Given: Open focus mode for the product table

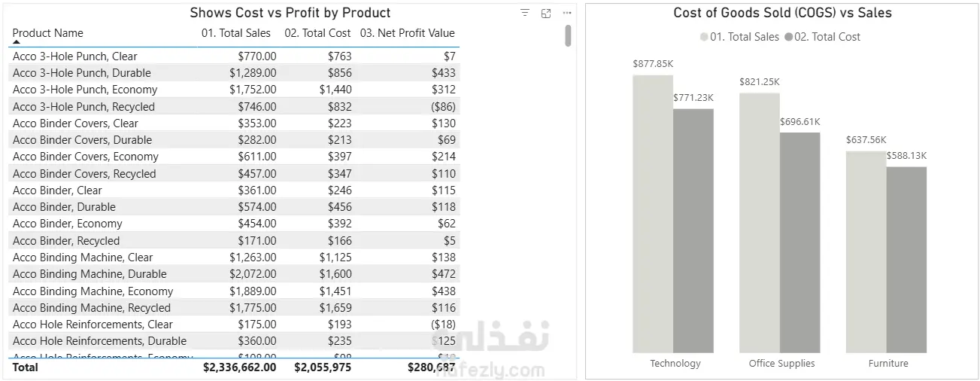Looking at the screenshot, I should point(546,13).
